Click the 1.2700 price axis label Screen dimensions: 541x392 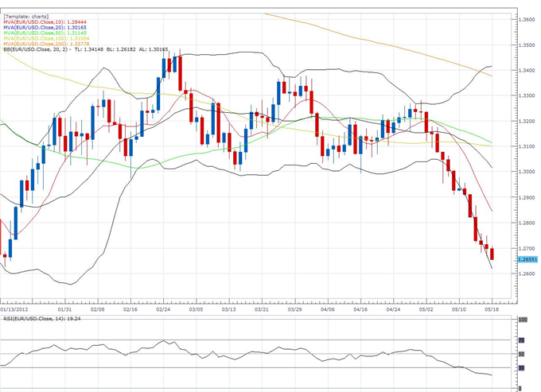coord(527,248)
